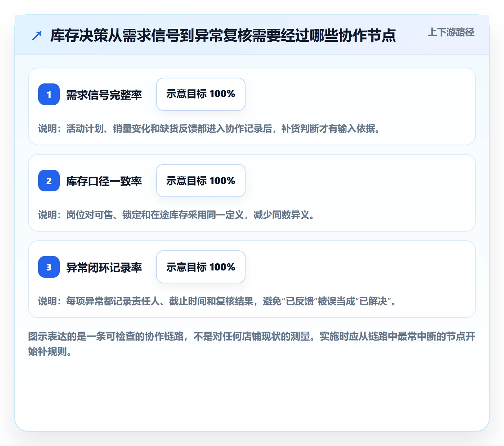Click the main title 库存决策从需求信号到异常复核
This screenshot has width=504, height=446.
click(223, 36)
